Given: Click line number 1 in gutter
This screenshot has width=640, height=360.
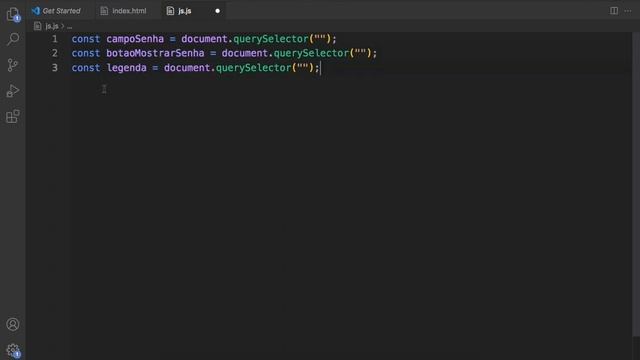Looking at the screenshot, I should pyautogui.click(x=55, y=39).
